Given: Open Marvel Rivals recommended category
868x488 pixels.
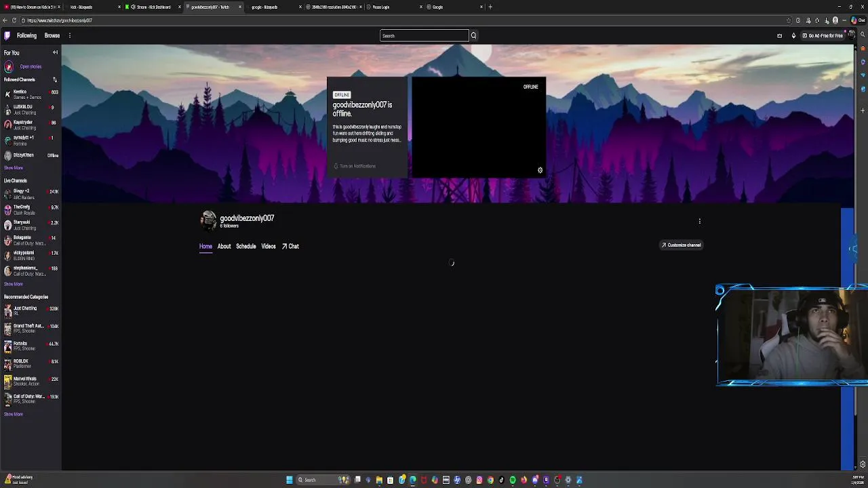Looking at the screenshot, I should point(31,381).
